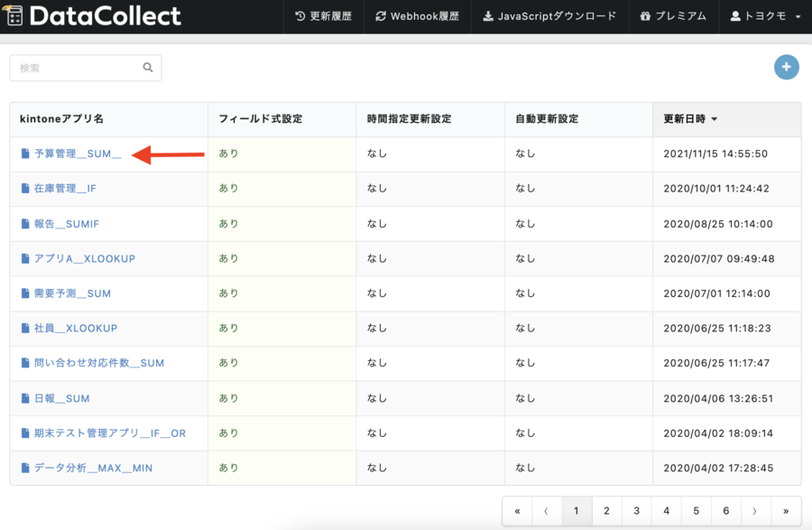The width and height of the screenshot is (812, 530).
Task: Focus the 検索 search field
Action: point(77,68)
